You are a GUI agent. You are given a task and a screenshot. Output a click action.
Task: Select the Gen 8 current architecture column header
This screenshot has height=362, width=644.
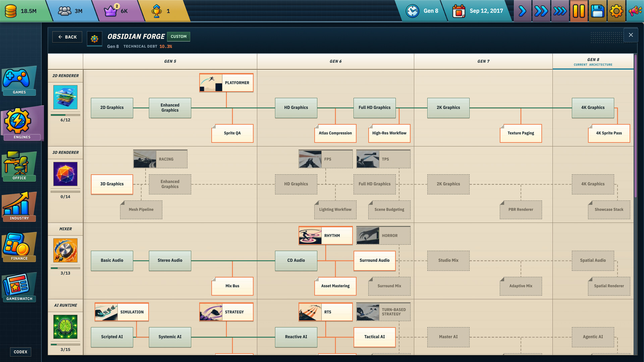(x=593, y=62)
